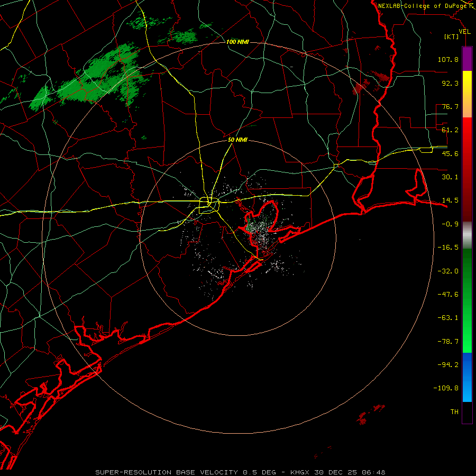
Task: Click the -94.2 legend value
Action: click(x=448, y=364)
